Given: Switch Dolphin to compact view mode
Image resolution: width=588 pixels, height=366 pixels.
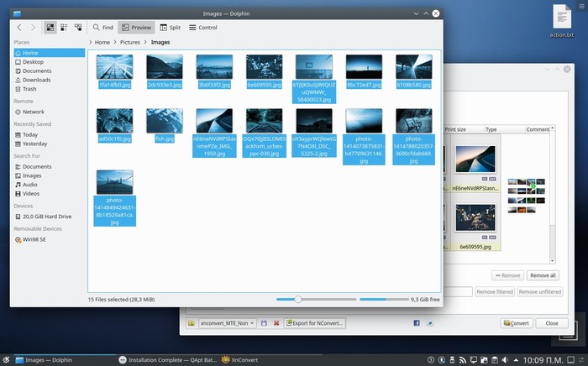Looking at the screenshot, I should 64,28.
